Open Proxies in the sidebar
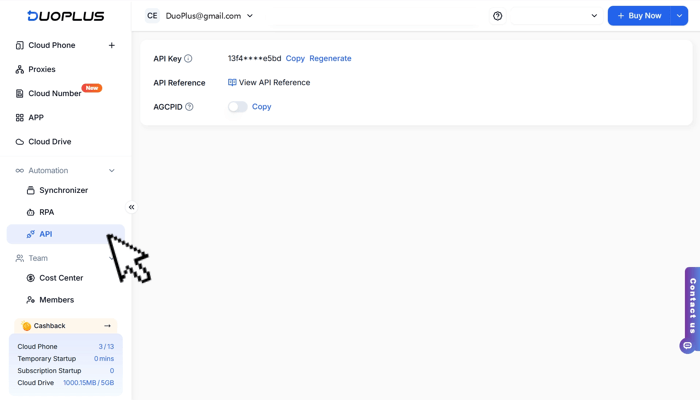The width and height of the screenshot is (700, 400). coord(42,69)
